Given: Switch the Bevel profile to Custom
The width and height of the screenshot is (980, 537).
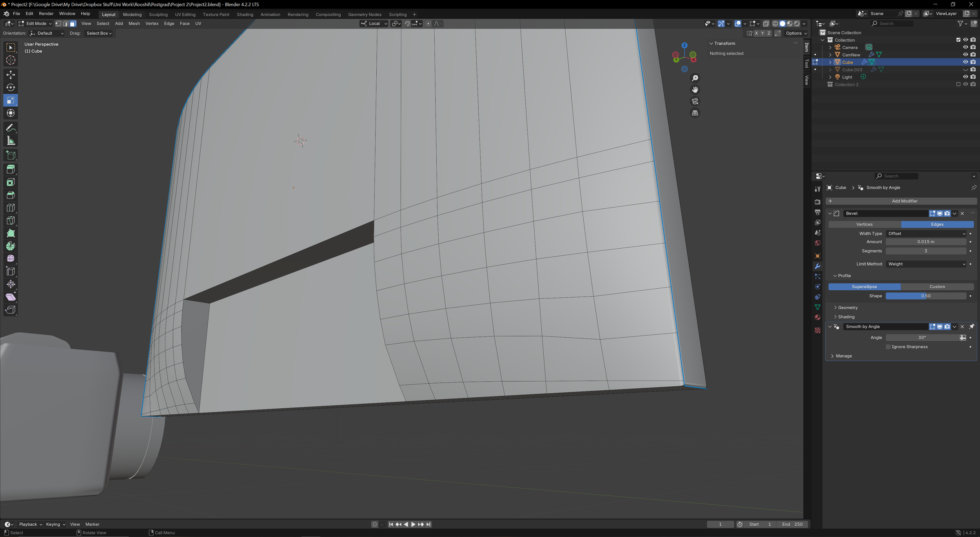Looking at the screenshot, I should tap(938, 286).
